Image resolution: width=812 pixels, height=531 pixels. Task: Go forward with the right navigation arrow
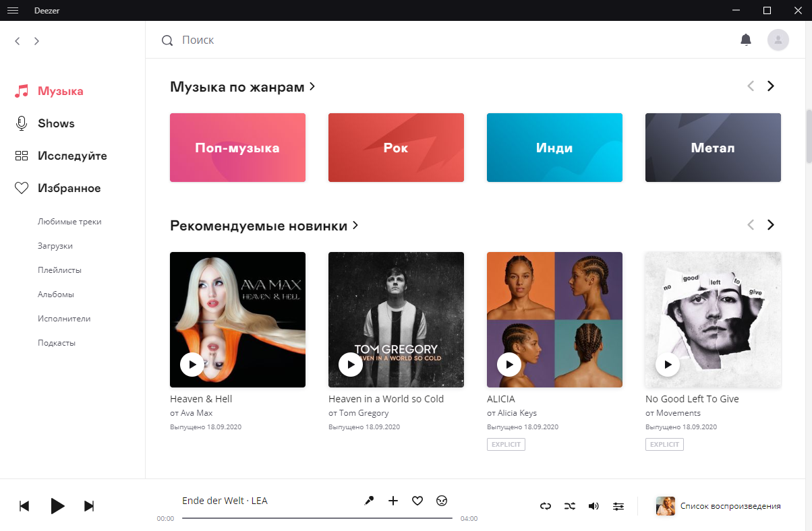click(36, 41)
